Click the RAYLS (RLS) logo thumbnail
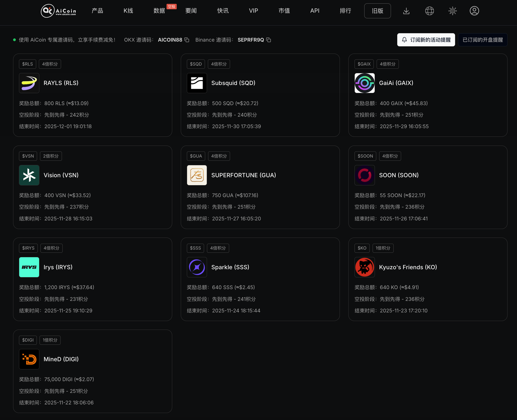The width and height of the screenshot is (517, 420). tap(29, 83)
